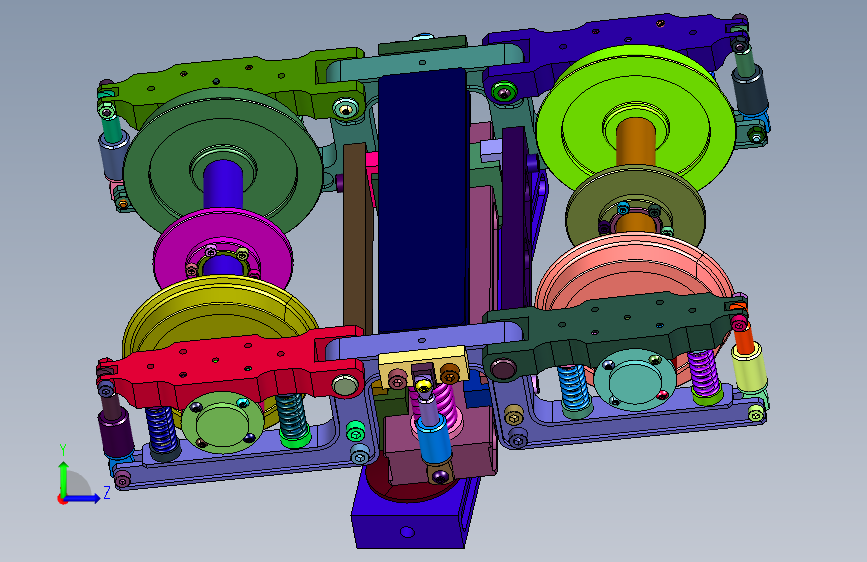The image size is (867, 562).
Task: Select the teal top cross beam
Action: click(423, 63)
